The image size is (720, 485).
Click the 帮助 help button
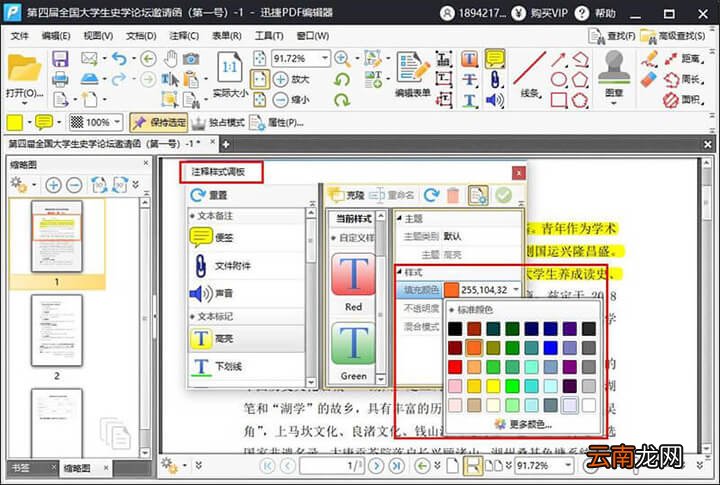[x=596, y=13]
